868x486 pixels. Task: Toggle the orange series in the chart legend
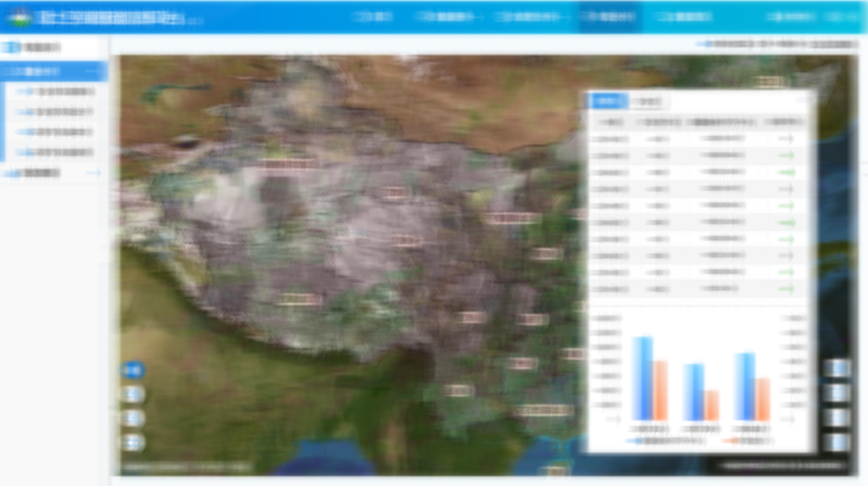click(x=748, y=441)
